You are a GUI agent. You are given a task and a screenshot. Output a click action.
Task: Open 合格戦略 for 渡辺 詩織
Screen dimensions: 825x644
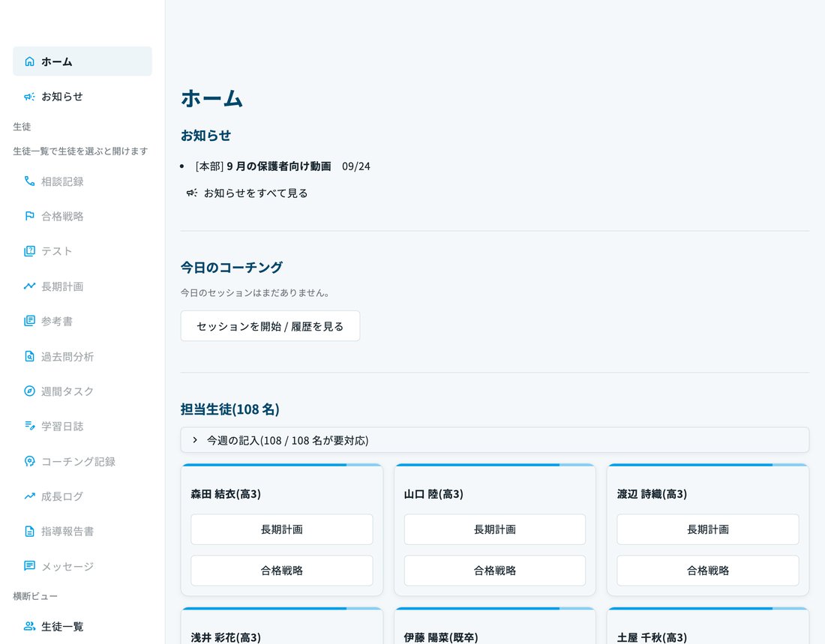pos(708,571)
